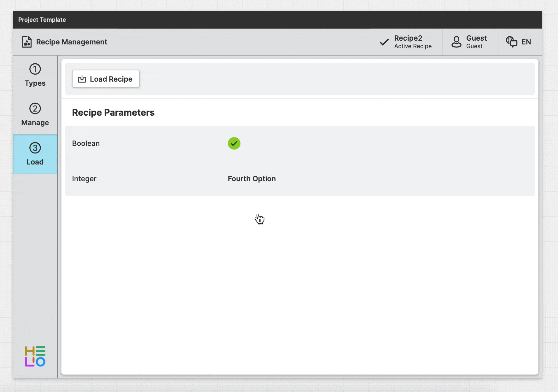Click the circled number 3 icon

coord(35,148)
